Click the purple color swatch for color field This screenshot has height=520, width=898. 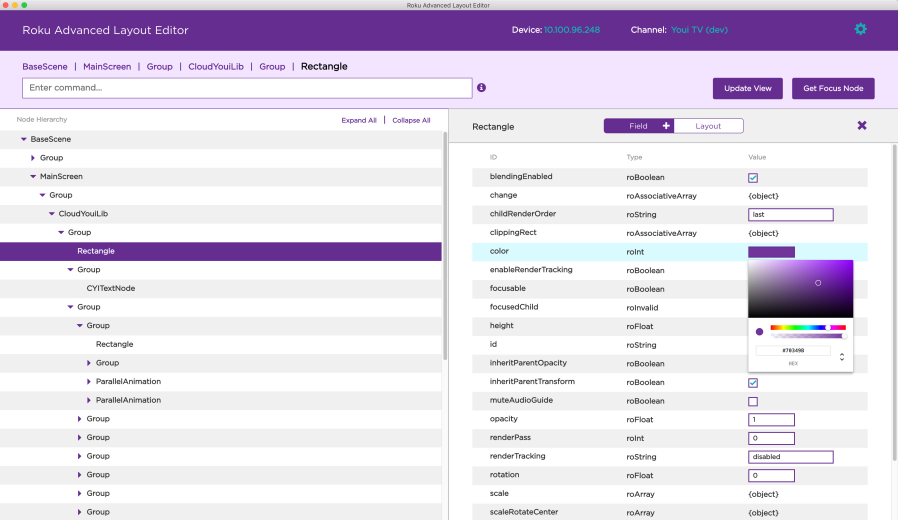pyautogui.click(x=771, y=252)
